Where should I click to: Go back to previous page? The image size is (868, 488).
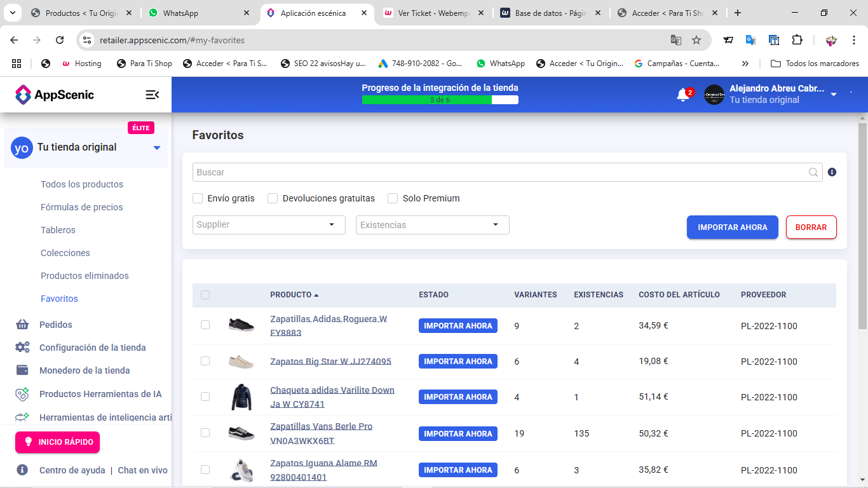pos(14,40)
